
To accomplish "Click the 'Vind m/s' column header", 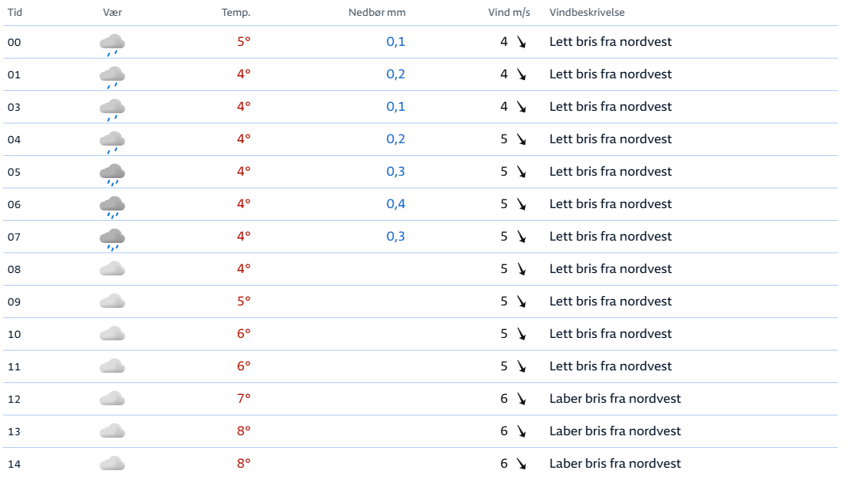I will [x=508, y=13].
